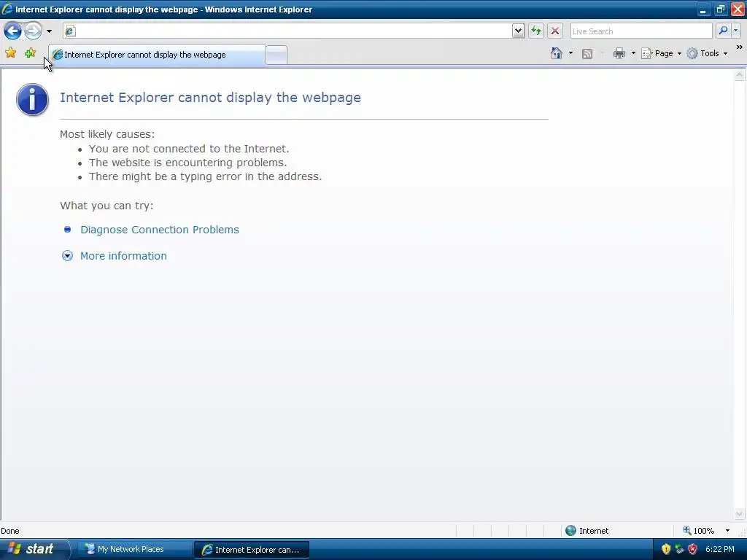This screenshot has width=747, height=560.
Task: Click 'Most likely causes:' text
Action: point(107,134)
